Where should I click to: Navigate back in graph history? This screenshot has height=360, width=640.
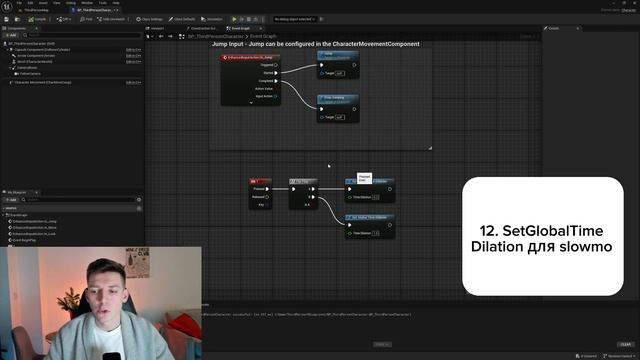161,36
